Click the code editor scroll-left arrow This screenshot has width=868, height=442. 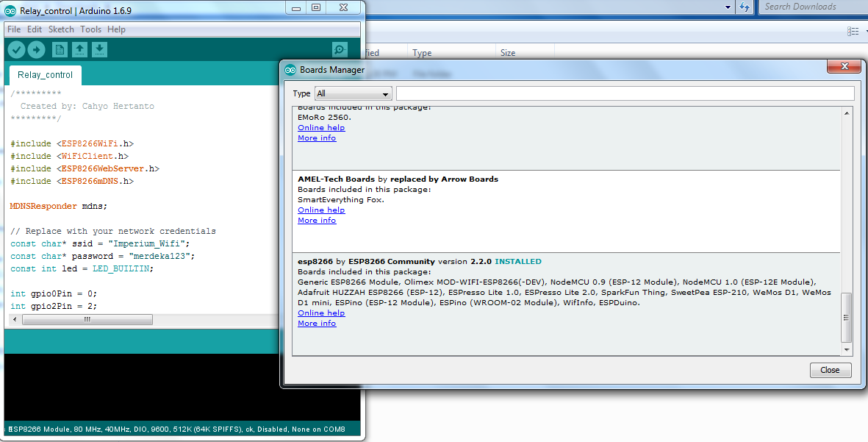pos(15,320)
